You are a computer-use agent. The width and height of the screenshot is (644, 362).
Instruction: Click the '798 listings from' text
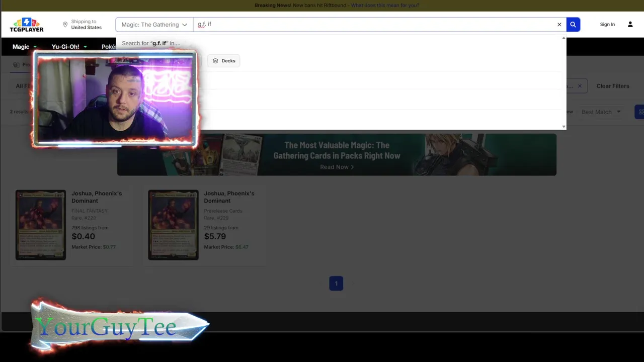tap(90, 228)
